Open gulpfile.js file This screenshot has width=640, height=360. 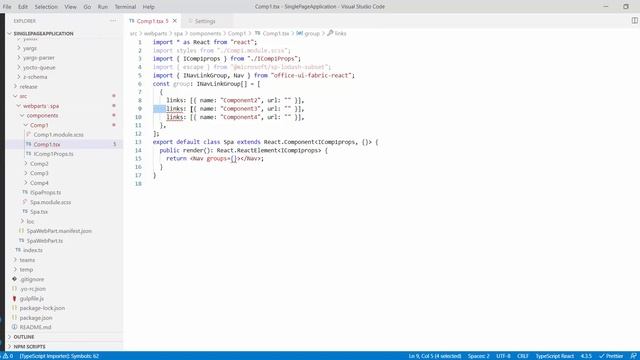pyautogui.click(x=31, y=298)
